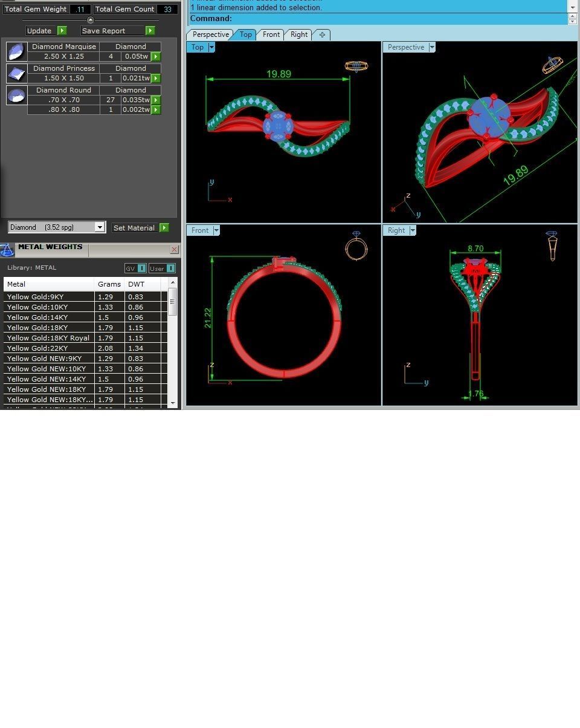Select the Yellow Gold NEW:9KY row
The height and width of the screenshot is (728, 580).
tap(85, 359)
